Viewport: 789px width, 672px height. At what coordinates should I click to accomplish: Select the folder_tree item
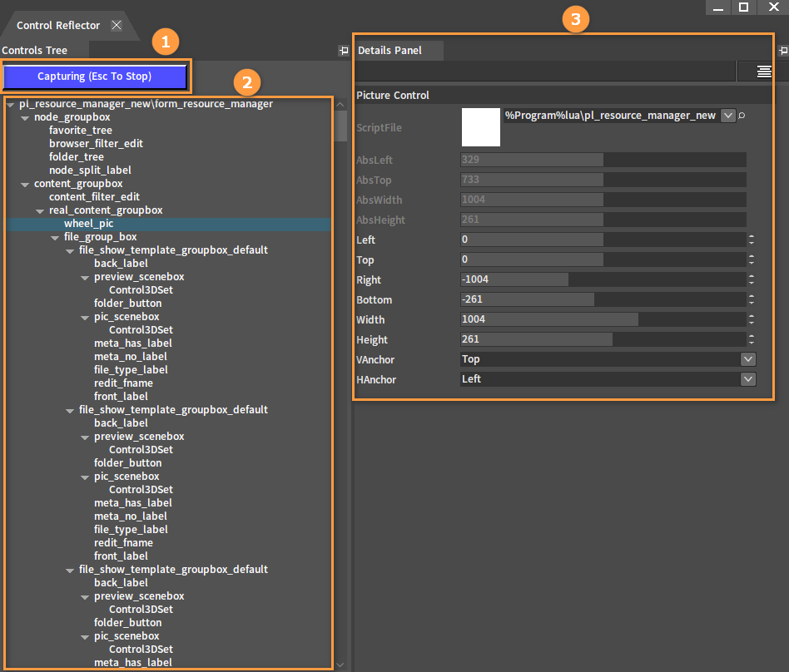pyautogui.click(x=77, y=157)
